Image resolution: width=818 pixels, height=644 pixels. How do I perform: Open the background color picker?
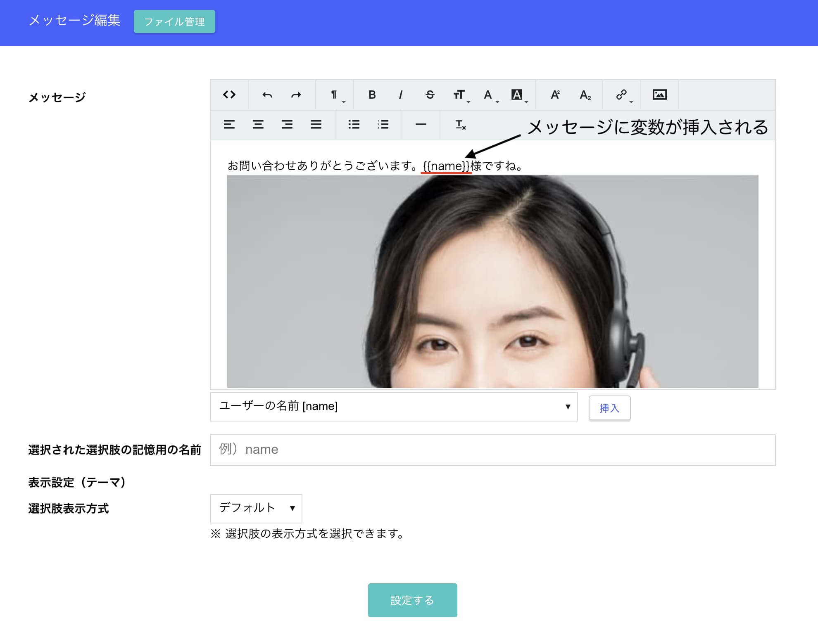click(x=519, y=95)
